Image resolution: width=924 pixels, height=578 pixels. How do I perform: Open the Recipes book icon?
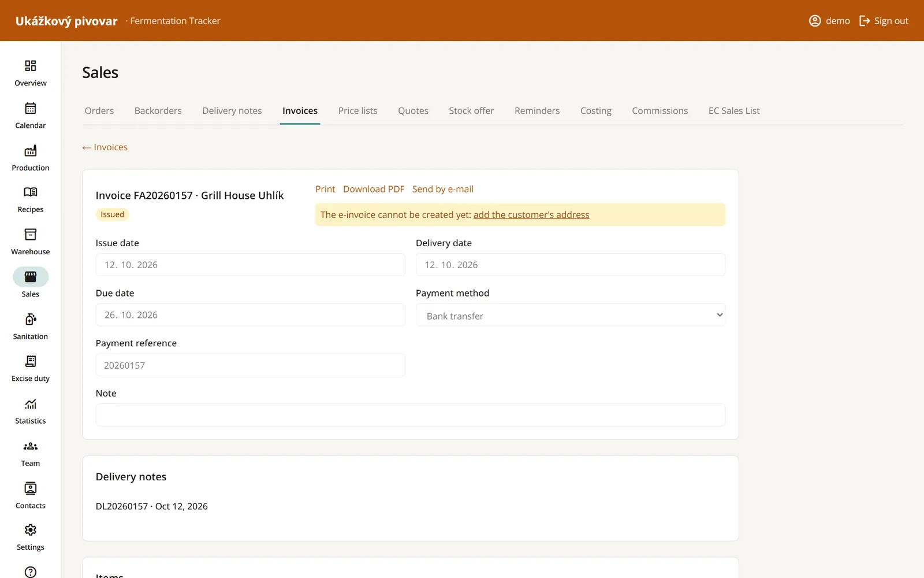pos(31,192)
